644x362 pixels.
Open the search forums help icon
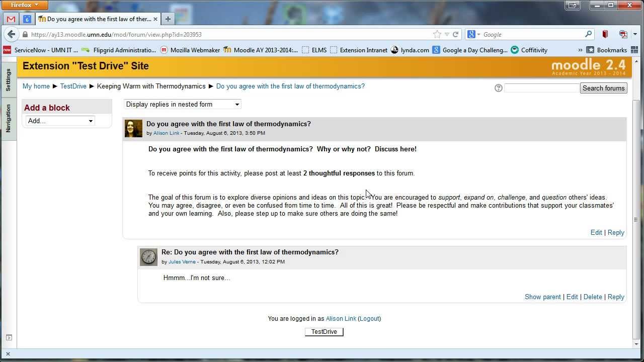pos(499,88)
